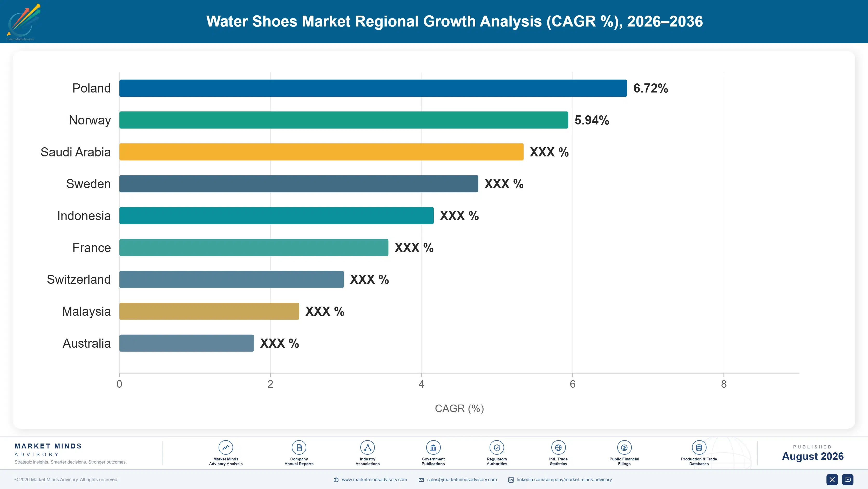Click the August 2026 published date

tap(813, 456)
